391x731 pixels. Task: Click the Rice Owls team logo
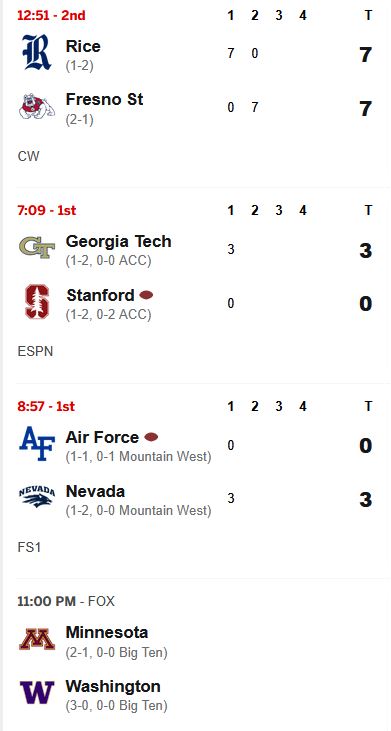pyautogui.click(x=37, y=52)
